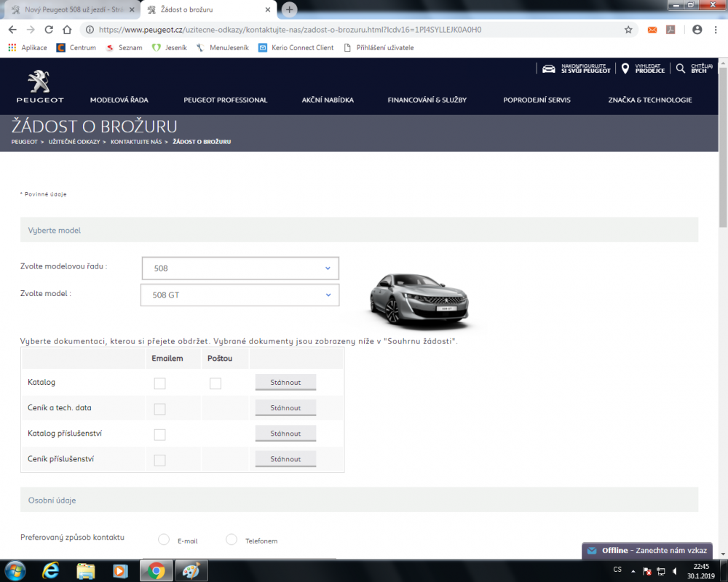This screenshot has width=728, height=582.
Task: Open the Přihlášení uživatele bookmark
Action: pyautogui.click(x=379, y=47)
